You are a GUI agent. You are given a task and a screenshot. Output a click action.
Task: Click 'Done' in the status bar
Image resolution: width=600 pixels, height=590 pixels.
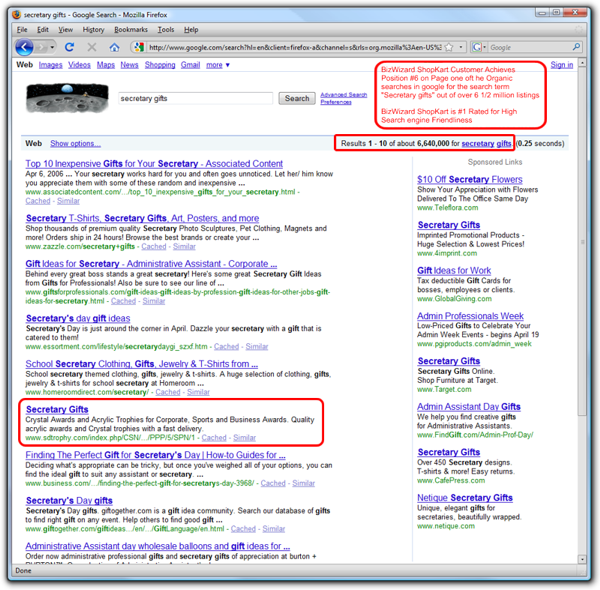pos(23,570)
